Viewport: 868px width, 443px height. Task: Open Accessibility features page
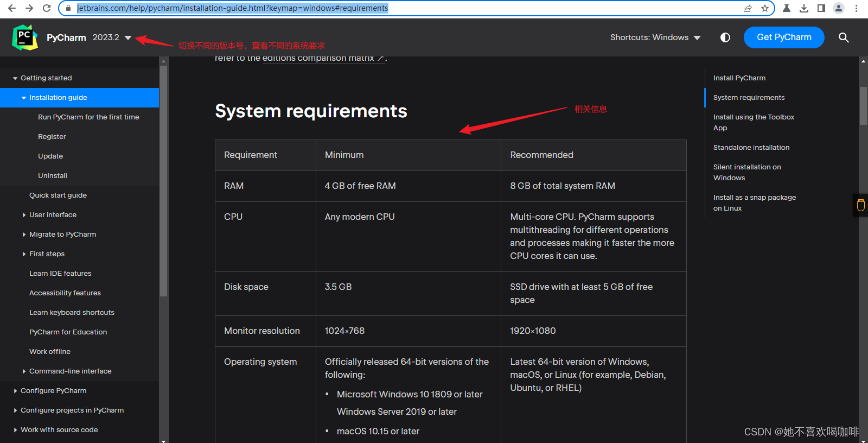tap(65, 293)
